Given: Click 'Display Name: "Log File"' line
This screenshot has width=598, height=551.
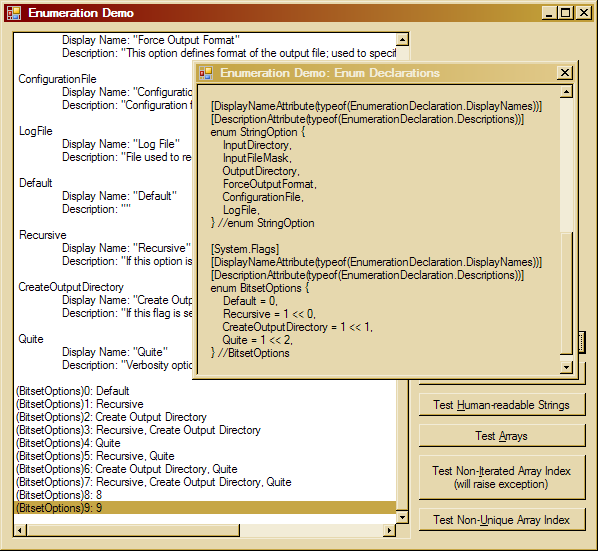Looking at the screenshot, I should pyautogui.click(x=121, y=144).
